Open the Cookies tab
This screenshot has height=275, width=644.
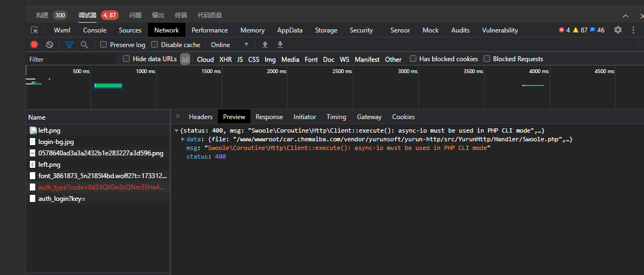click(403, 116)
